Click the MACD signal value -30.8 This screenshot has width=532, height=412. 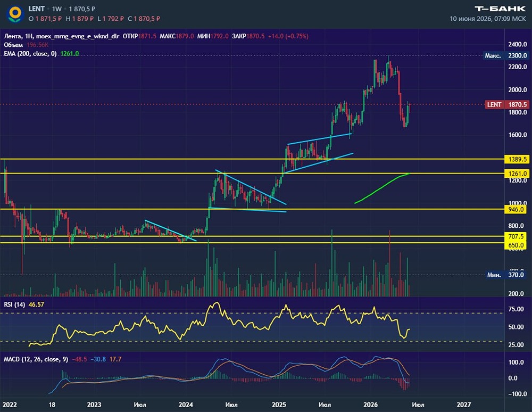pyautogui.click(x=98, y=359)
